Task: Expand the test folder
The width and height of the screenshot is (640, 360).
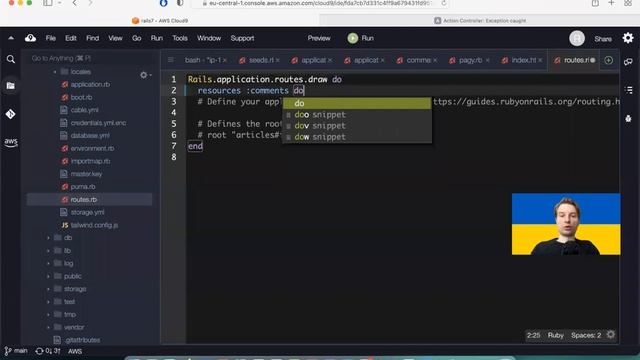Action: 48,302
